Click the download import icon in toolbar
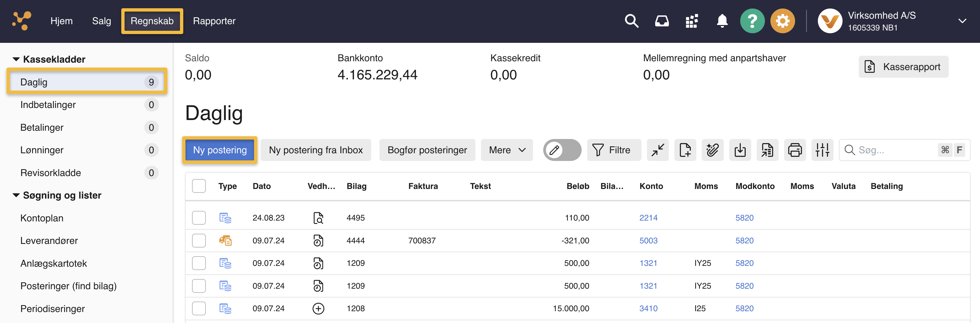Image resolution: width=980 pixels, height=323 pixels. (740, 150)
